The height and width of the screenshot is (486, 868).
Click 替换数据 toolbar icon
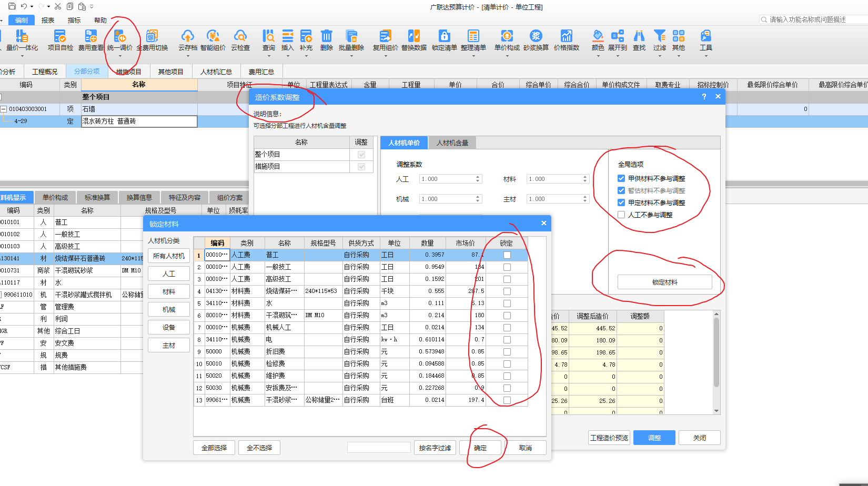[413, 36]
